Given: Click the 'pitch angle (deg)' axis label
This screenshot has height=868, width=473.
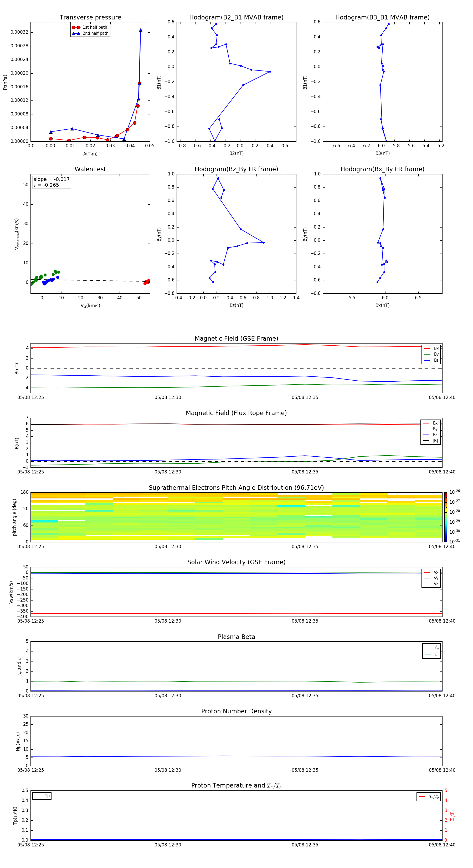Looking at the screenshot, I should 14,517.
